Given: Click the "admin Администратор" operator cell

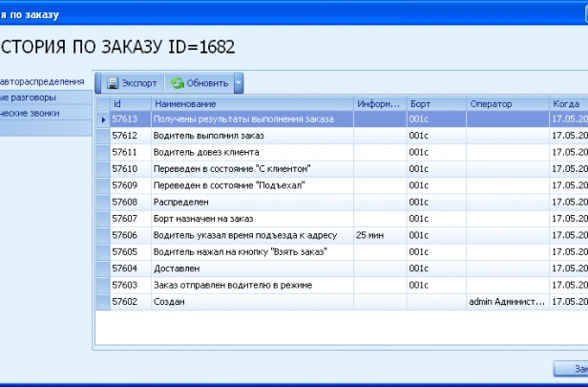Looking at the screenshot, I should (506, 301).
